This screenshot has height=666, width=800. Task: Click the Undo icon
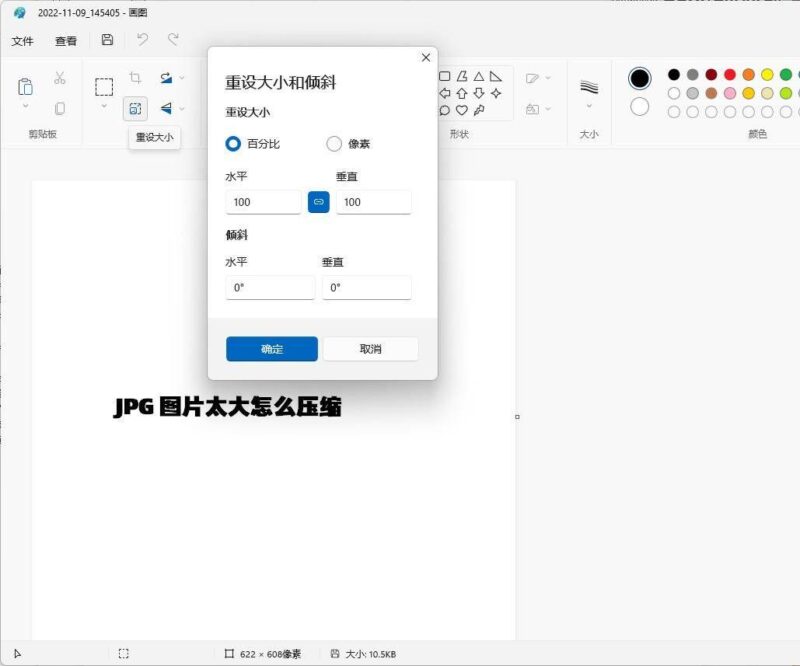point(143,40)
